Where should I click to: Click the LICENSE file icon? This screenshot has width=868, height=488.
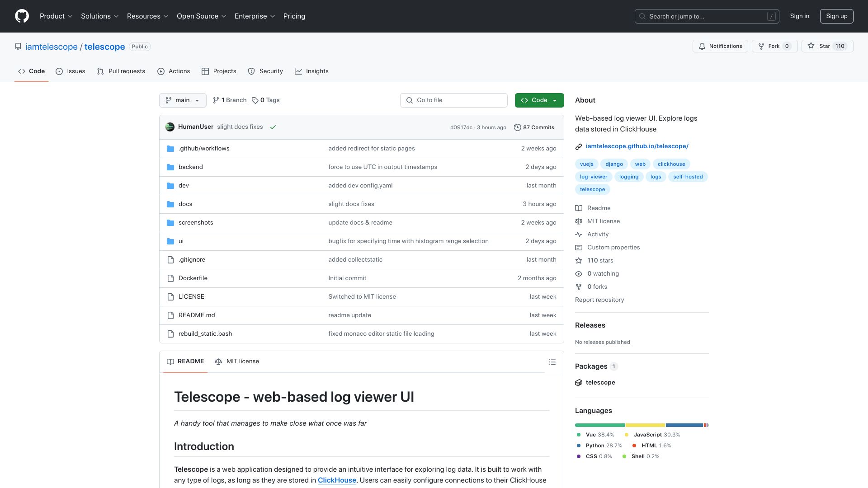[170, 297]
